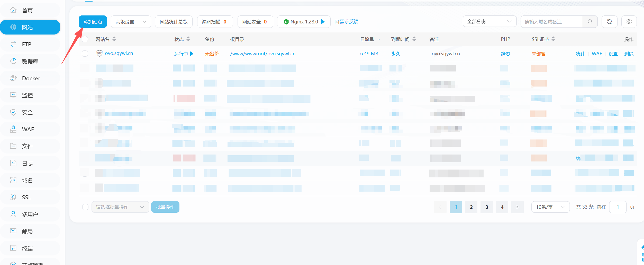Check the ovo.sqywl.cn row checkbox
644x265 pixels.
(x=85, y=54)
